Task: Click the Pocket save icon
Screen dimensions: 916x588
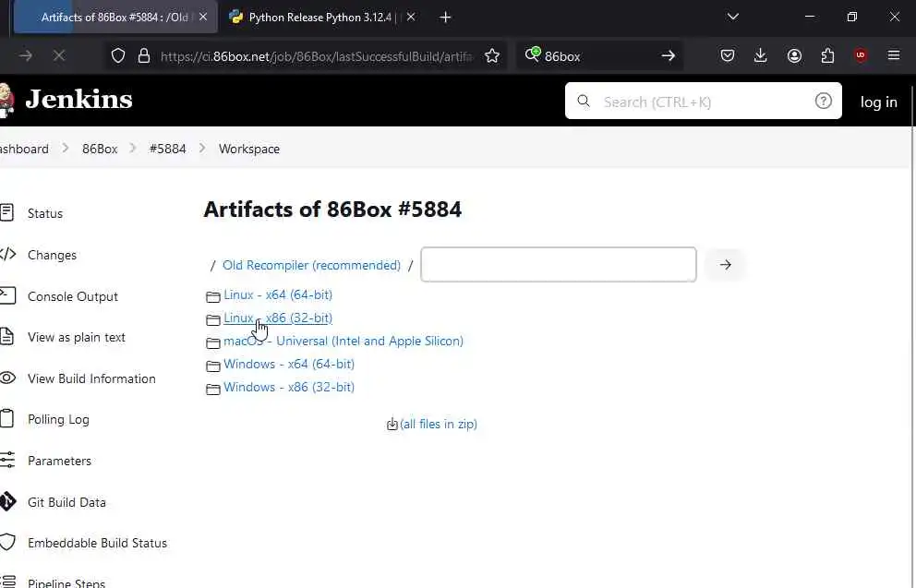Action: click(728, 55)
